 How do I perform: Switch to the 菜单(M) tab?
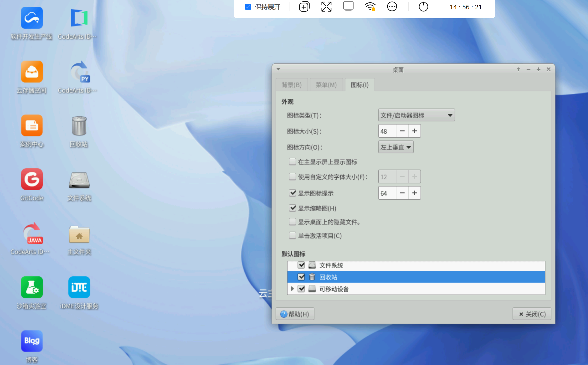click(x=326, y=85)
